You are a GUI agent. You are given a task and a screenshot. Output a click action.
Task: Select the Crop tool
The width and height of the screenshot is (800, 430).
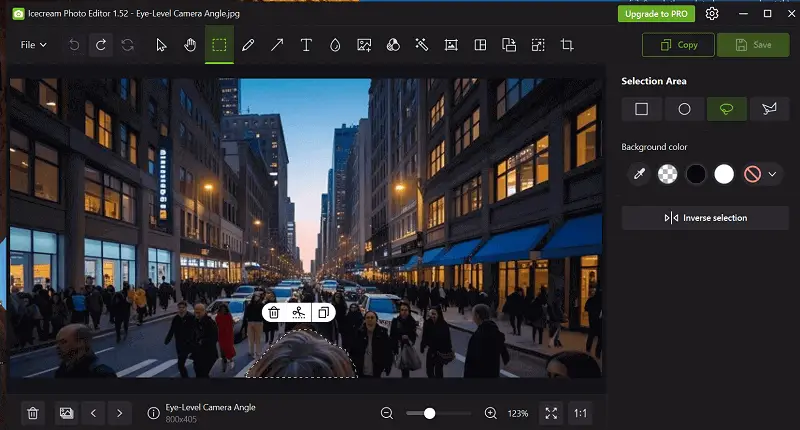click(567, 45)
